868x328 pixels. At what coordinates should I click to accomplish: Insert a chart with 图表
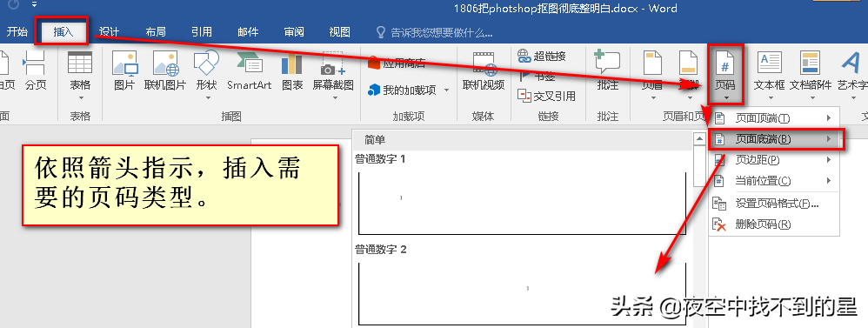[291, 70]
